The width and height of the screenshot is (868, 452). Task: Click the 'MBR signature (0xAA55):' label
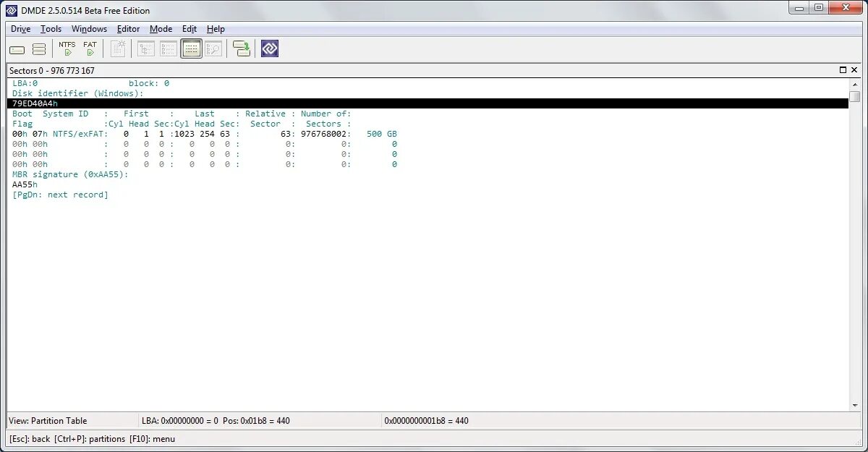(70, 174)
